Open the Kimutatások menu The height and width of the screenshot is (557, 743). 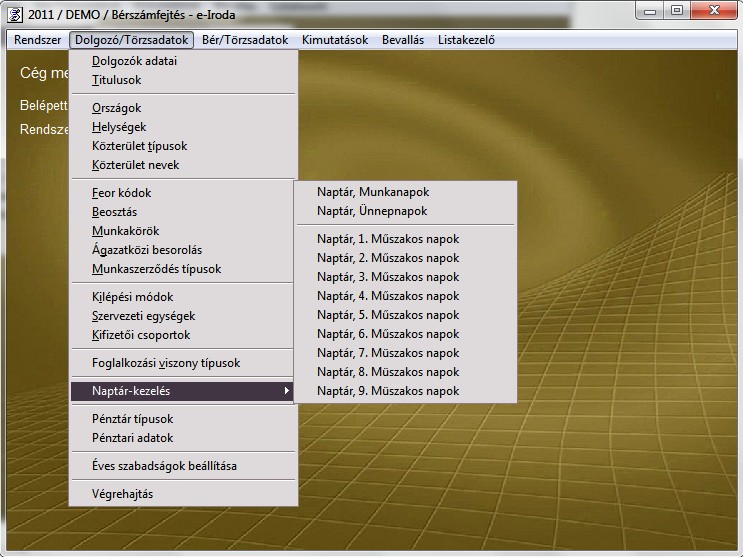pyautogui.click(x=333, y=40)
